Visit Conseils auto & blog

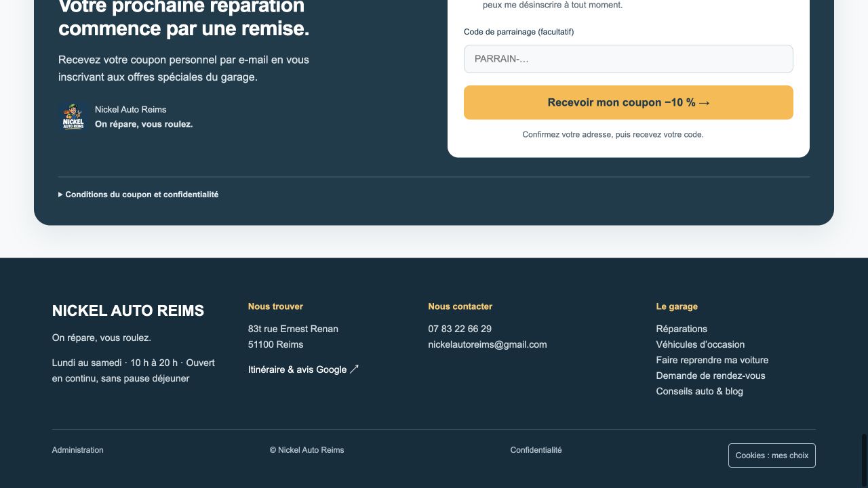click(x=700, y=391)
